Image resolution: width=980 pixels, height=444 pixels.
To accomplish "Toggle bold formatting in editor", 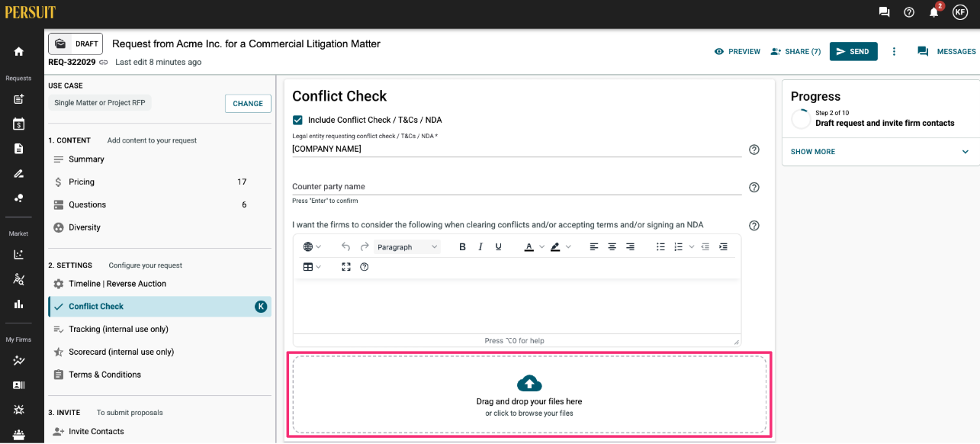I will 462,246.
